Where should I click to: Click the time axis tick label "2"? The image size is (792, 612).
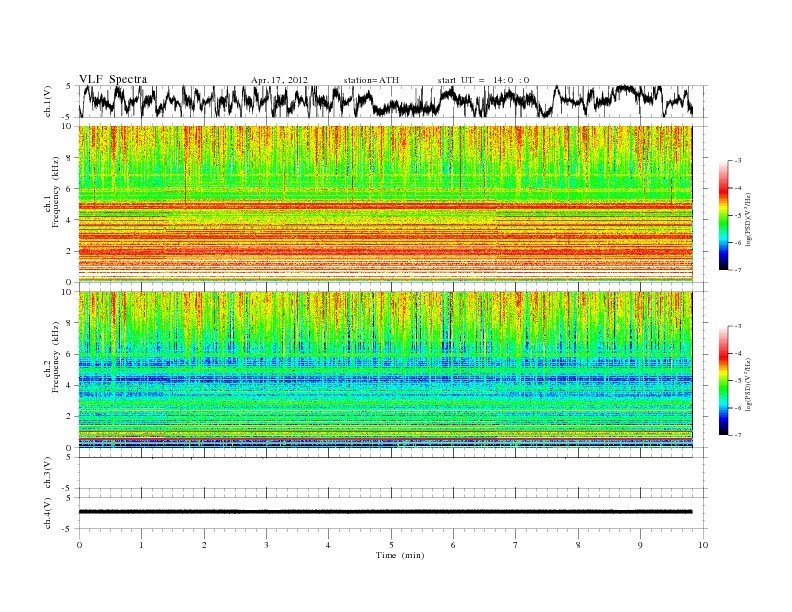204,545
